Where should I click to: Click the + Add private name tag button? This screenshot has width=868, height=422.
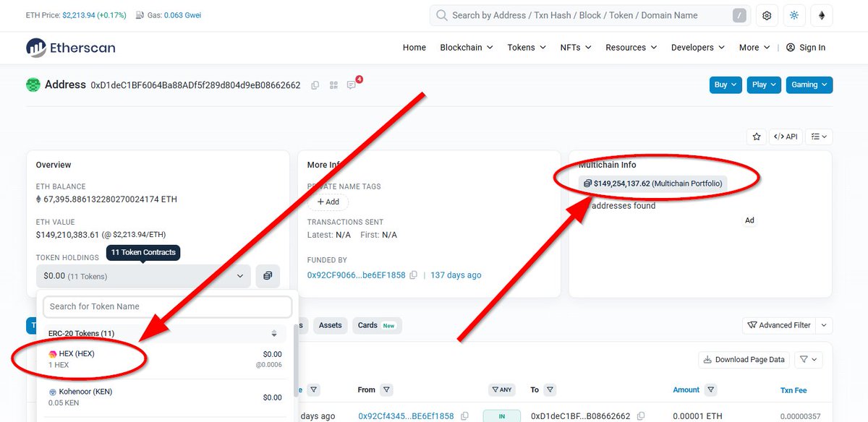[x=328, y=202]
